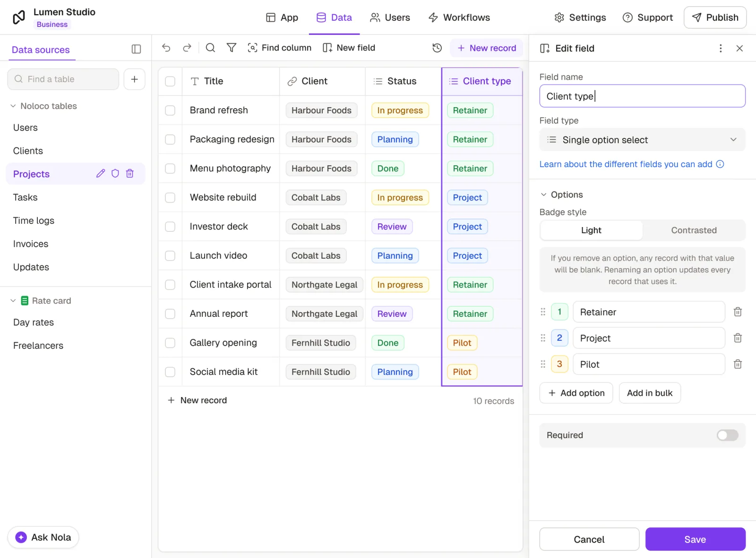
Task: Check the Brand refresh row checkbox
Action: [x=170, y=110]
